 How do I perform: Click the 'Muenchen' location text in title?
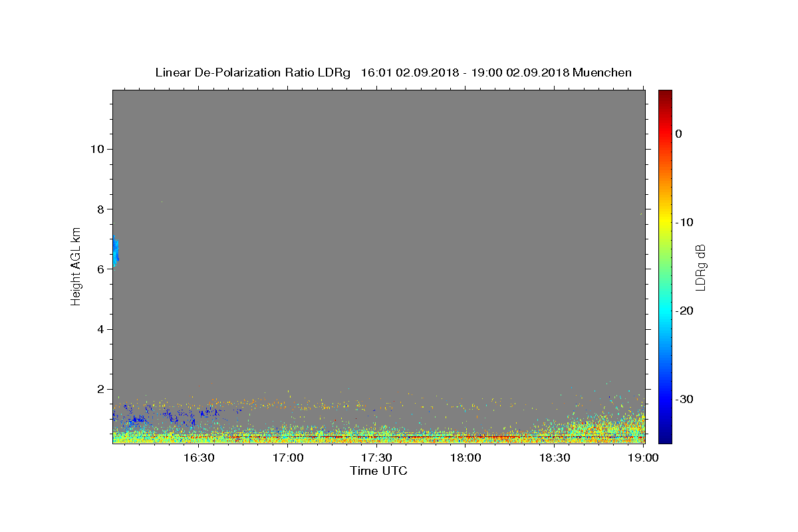pyautogui.click(x=602, y=72)
